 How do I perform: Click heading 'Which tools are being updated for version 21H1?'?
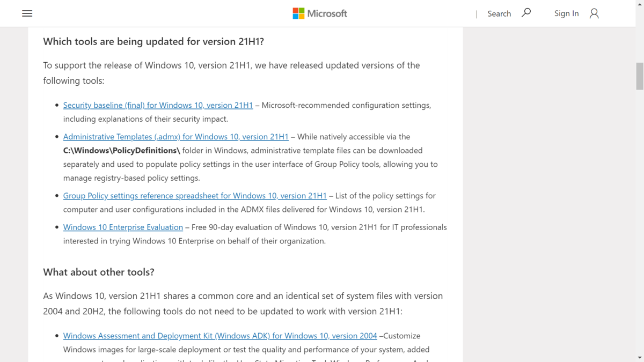point(153,42)
